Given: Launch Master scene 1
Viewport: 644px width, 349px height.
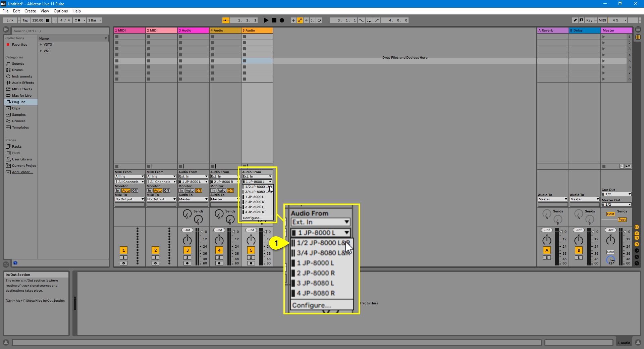Looking at the screenshot, I should 604,37.
